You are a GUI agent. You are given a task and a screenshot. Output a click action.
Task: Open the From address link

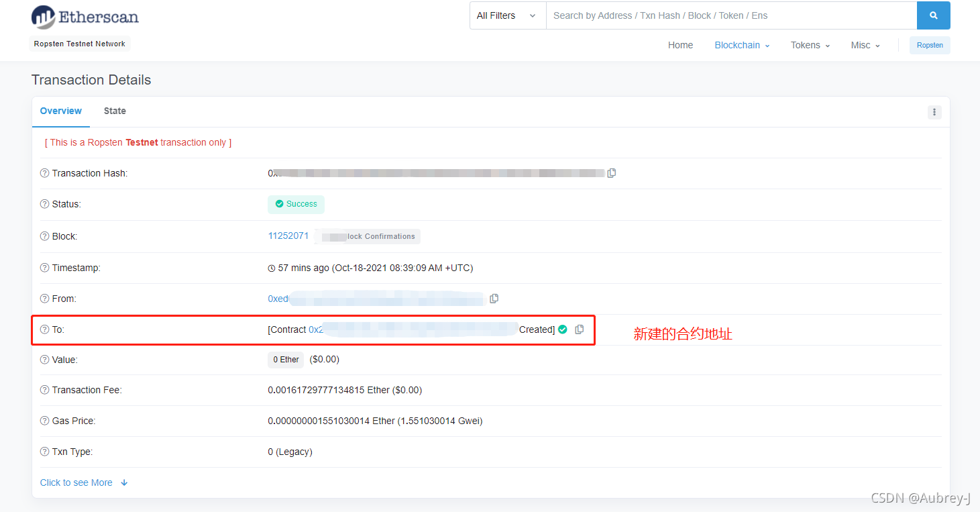tap(376, 299)
